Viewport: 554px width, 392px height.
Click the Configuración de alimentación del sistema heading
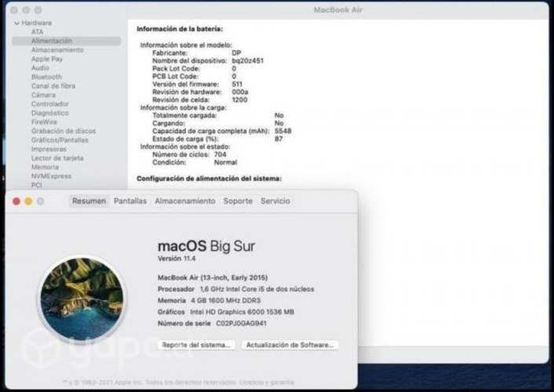click(x=210, y=179)
